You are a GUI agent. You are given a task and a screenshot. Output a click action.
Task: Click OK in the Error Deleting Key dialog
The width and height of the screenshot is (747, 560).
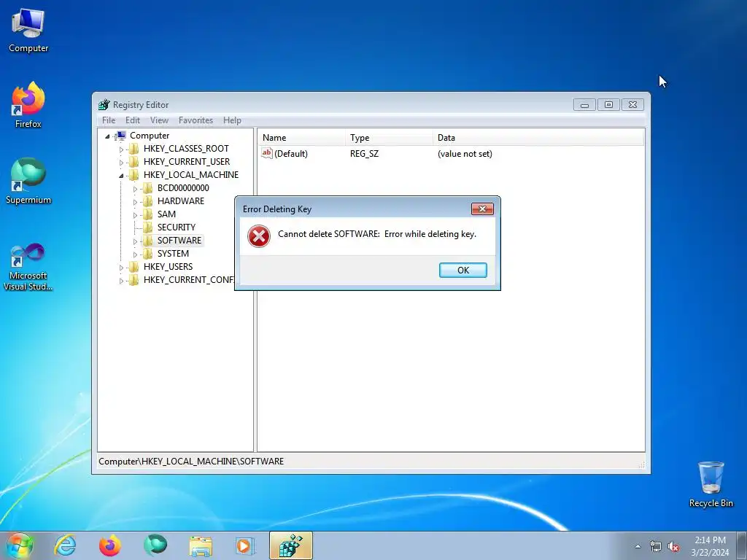462,270
